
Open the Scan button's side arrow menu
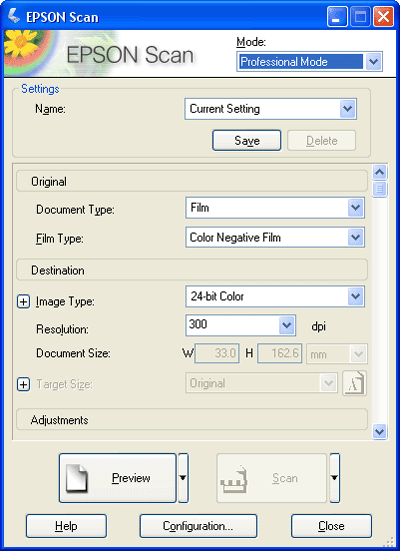(334, 478)
